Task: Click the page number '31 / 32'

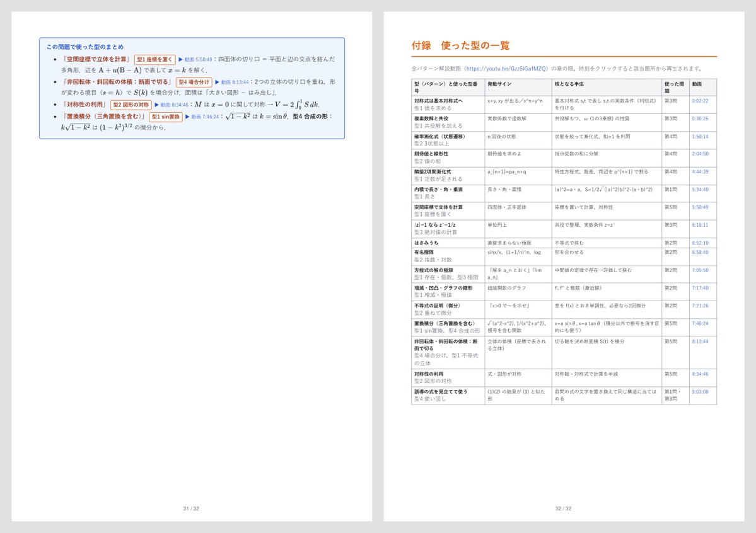Action: [191, 508]
